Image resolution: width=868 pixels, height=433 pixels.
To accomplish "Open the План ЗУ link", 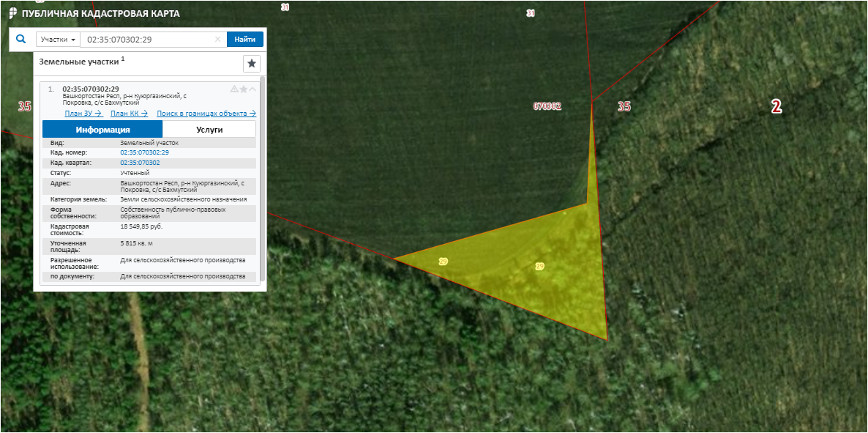I will tap(83, 113).
